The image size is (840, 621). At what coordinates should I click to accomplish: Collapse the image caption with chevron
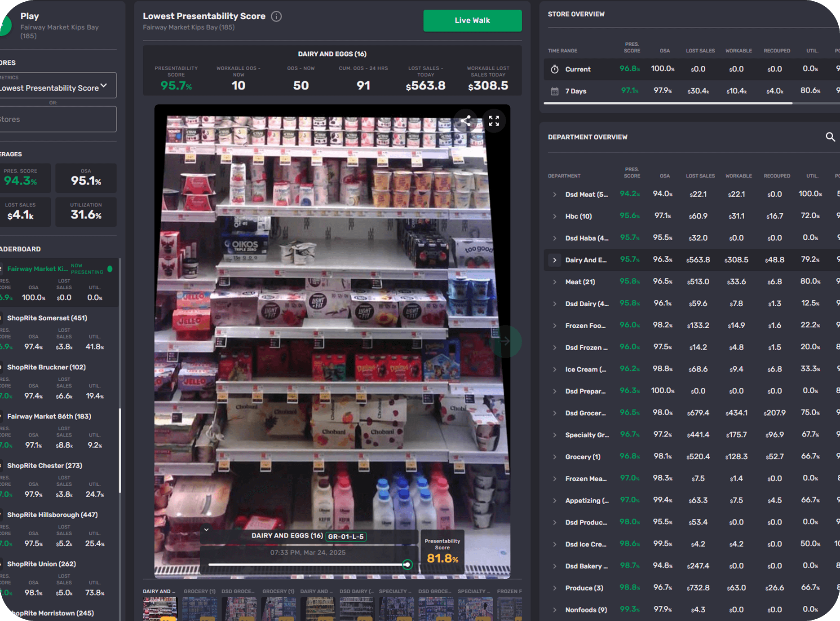tap(206, 530)
